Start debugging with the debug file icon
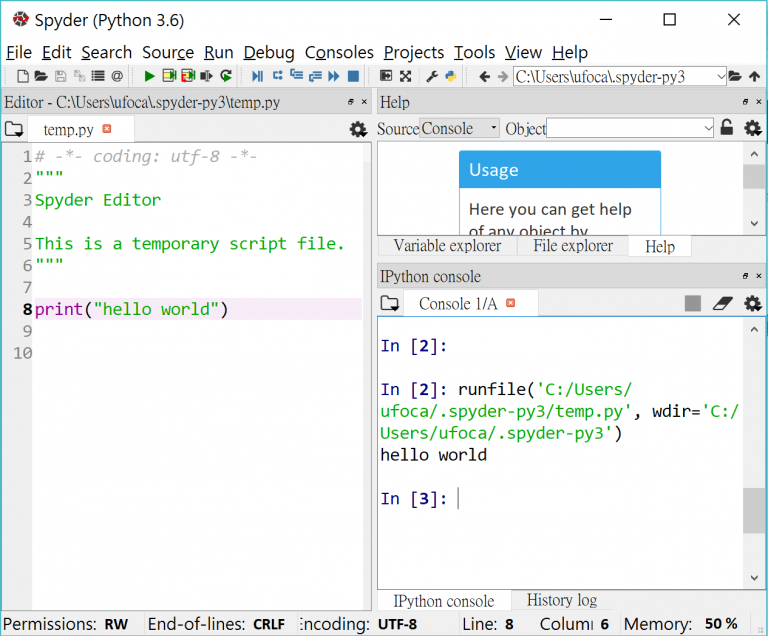Screen dimensions: 768x636 pyautogui.click(x=257, y=76)
